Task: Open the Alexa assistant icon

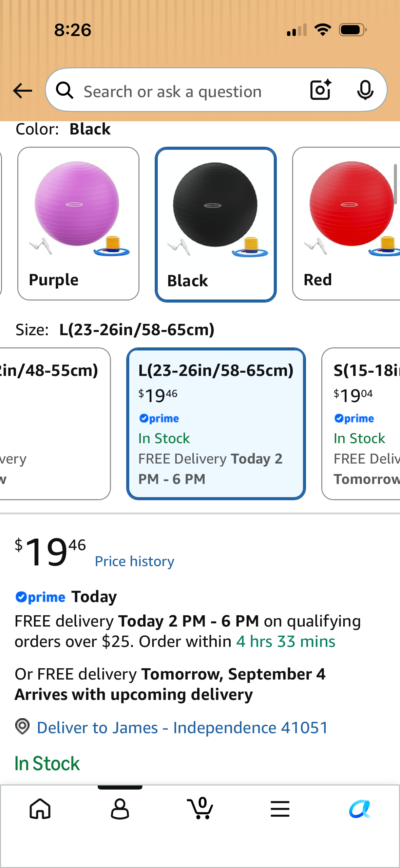Action: pyautogui.click(x=360, y=809)
